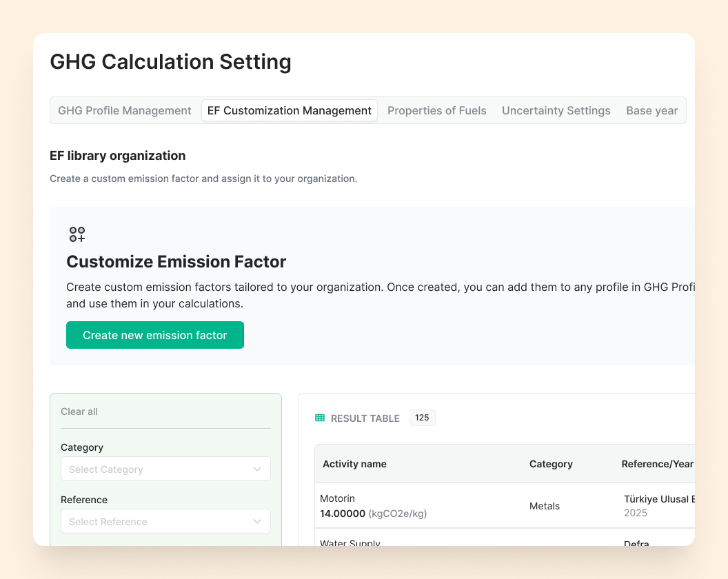Click the Clear all filters link
This screenshot has height=579, width=728.
(x=79, y=412)
